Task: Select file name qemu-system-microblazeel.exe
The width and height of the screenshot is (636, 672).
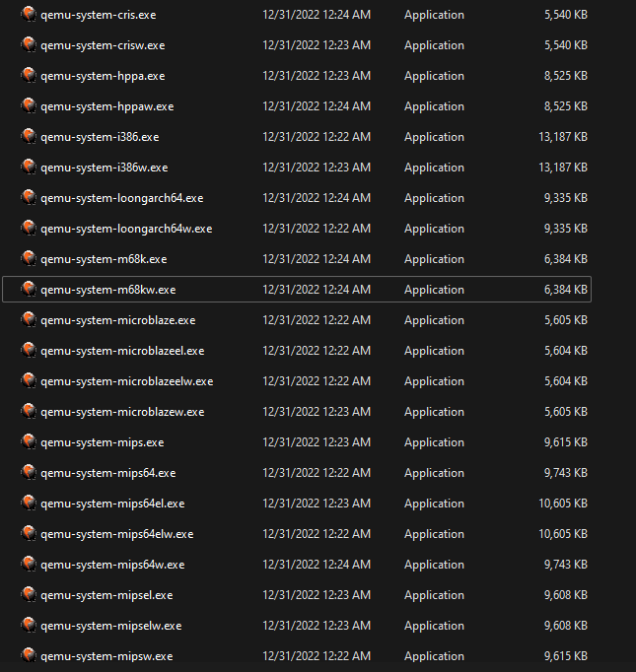Action: (x=122, y=351)
